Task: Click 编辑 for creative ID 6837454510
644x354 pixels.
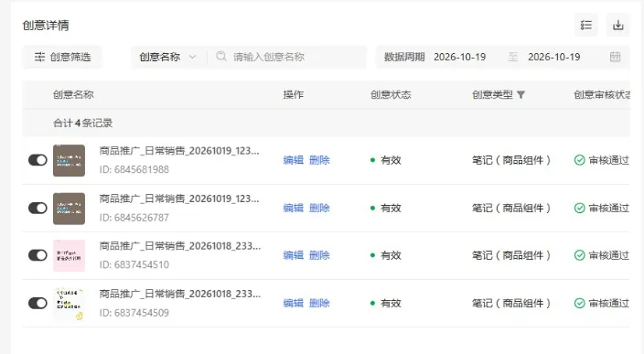Action: (294, 255)
